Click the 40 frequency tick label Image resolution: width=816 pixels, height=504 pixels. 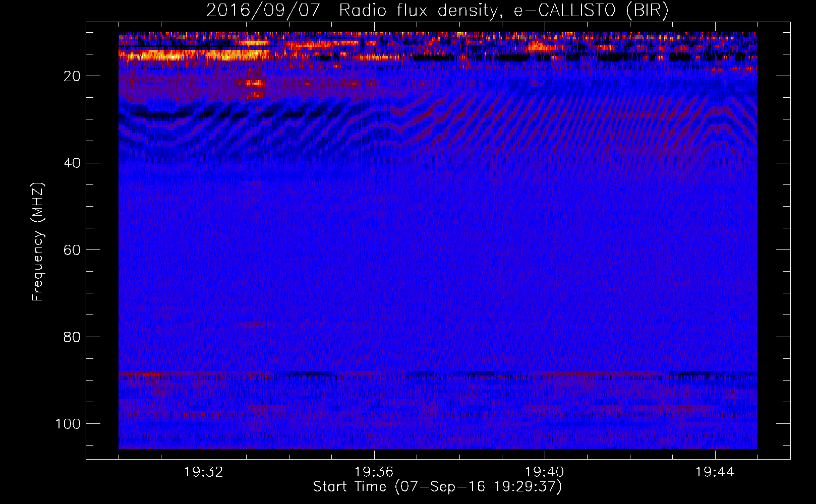click(73, 163)
